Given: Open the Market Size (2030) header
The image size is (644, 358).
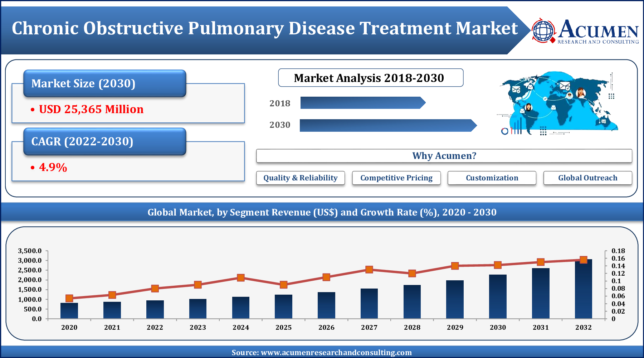Looking at the screenshot, I should 104,83.
